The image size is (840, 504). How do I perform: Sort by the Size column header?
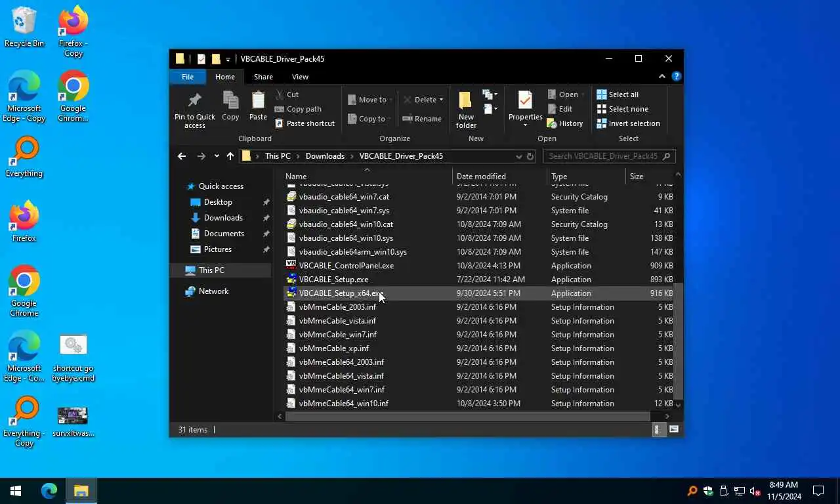[x=649, y=177]
